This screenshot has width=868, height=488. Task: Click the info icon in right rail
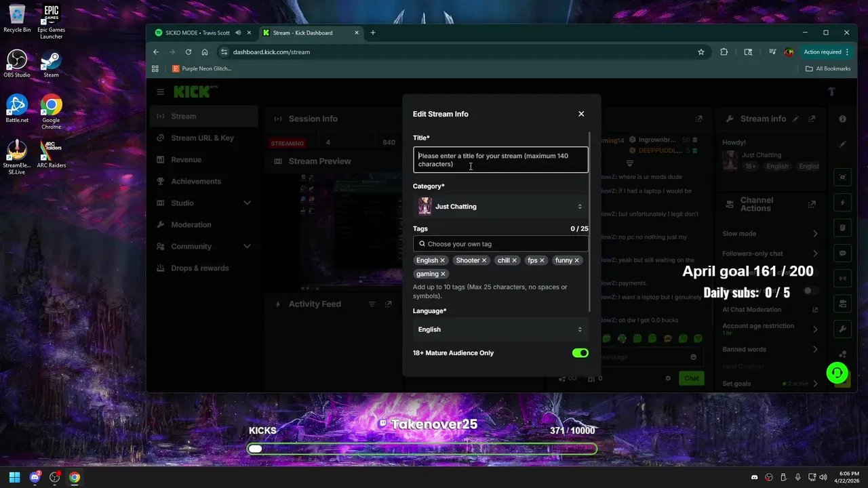point(842,119)
